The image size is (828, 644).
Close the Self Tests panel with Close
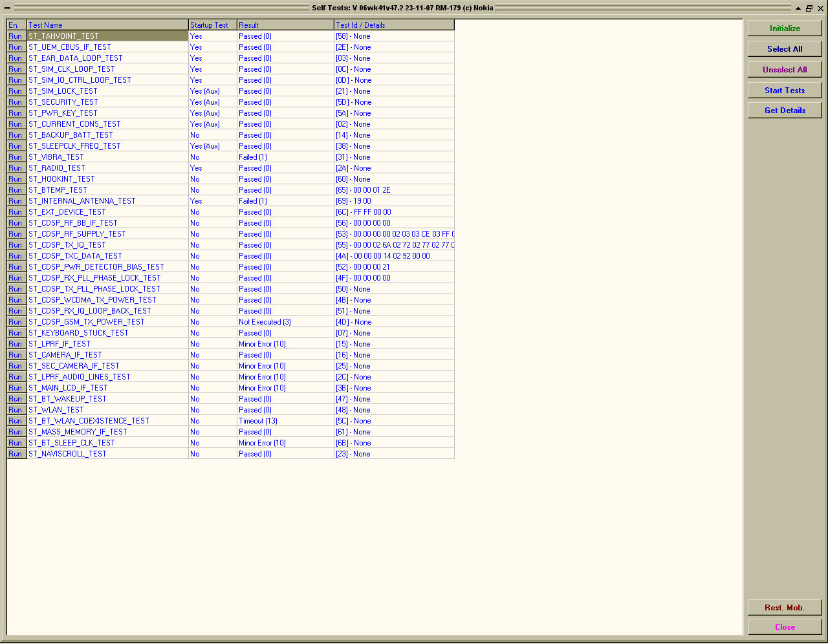coord(785,627)
